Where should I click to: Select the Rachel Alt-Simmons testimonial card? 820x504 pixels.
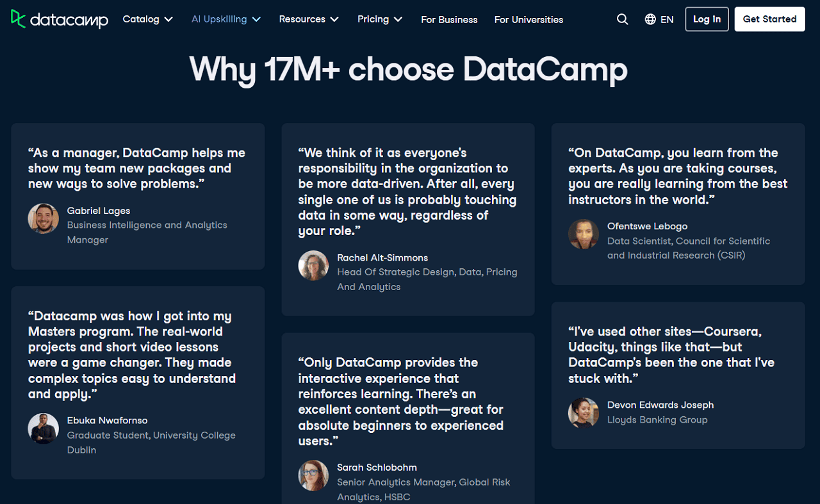point(408,219)
